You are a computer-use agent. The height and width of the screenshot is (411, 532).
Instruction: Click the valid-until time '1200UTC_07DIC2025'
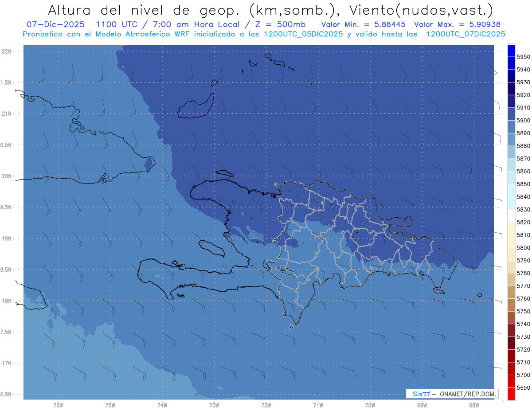pos(465,34)
